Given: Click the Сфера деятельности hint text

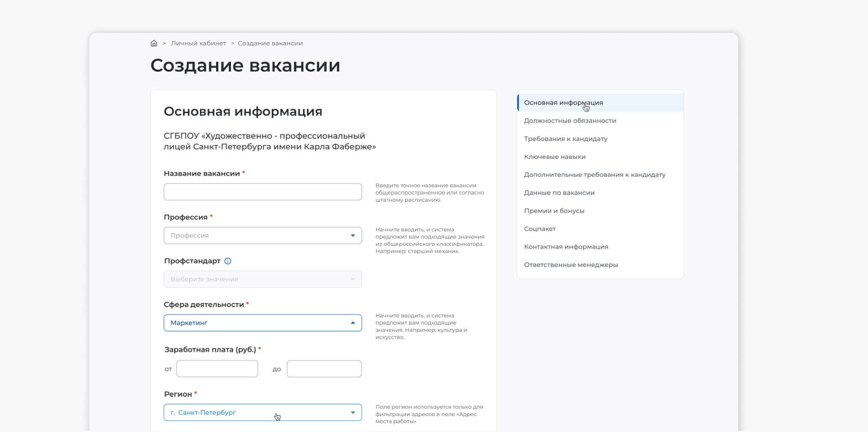Looking at the screenshot, I should pos(421,326).
